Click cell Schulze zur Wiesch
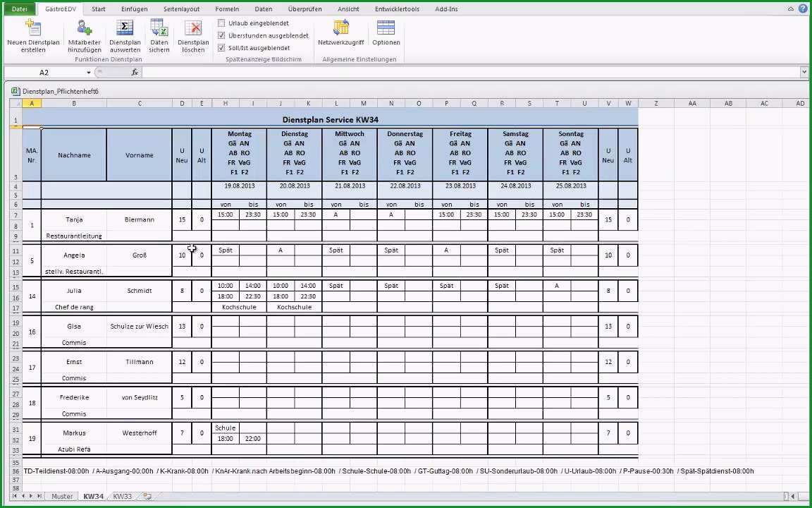 tap(140, 327)
